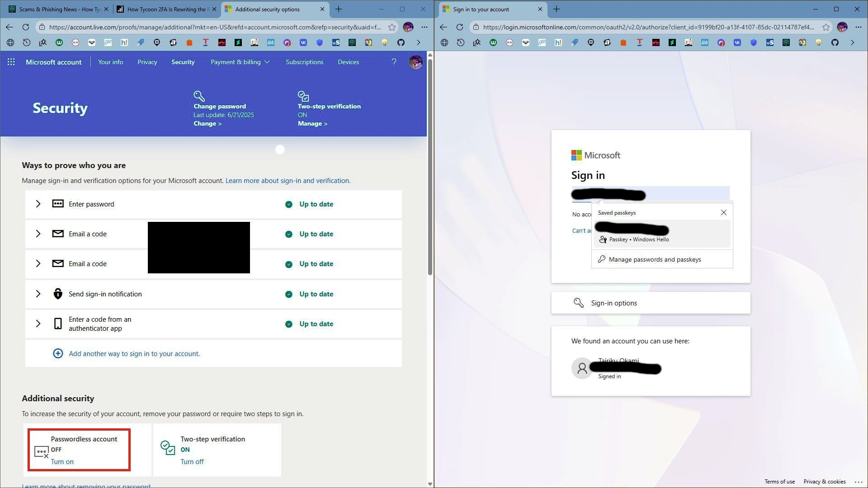
Task: Open the Your info tab
Action: click(x=111, y=62)
